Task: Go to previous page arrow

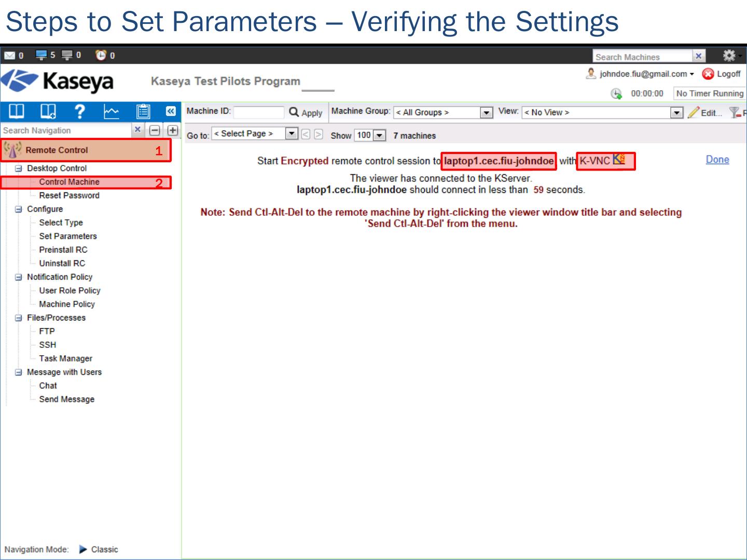Action: (x=306, y=134)
